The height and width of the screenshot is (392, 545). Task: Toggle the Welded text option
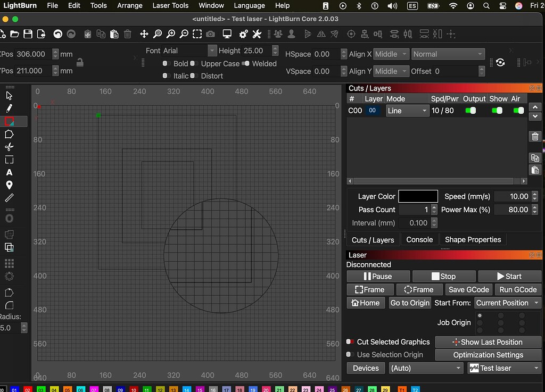(x=245, y=63)
